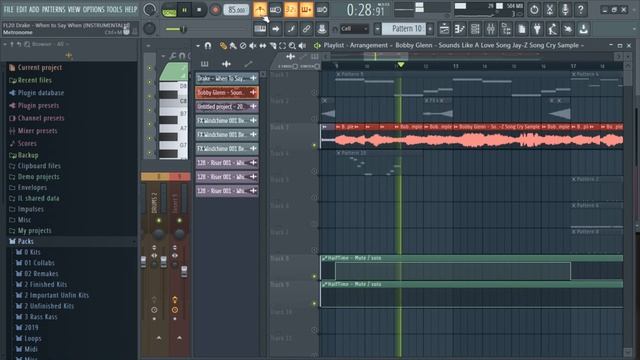640x360 pixels.
Task: Toggle the blend recording overdub button
Action: 306,9
